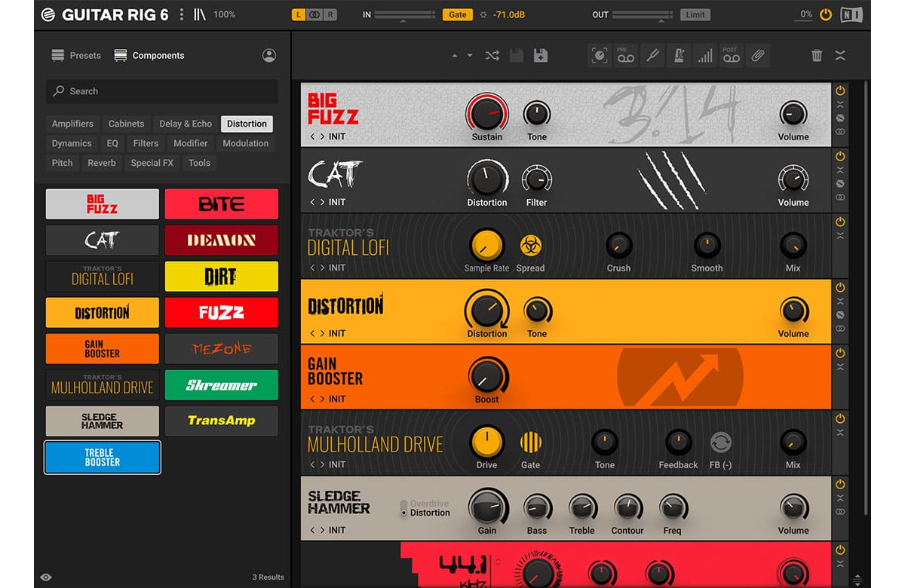Collapse the Cat module
The height and width of the screenshot is (588, 905).
point(840,170)
